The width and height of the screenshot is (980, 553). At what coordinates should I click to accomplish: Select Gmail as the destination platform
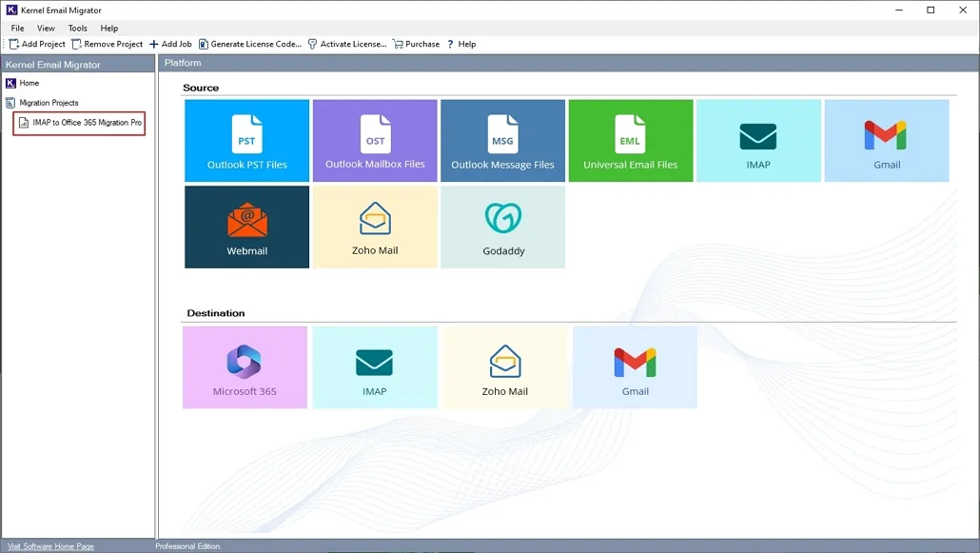635,366
